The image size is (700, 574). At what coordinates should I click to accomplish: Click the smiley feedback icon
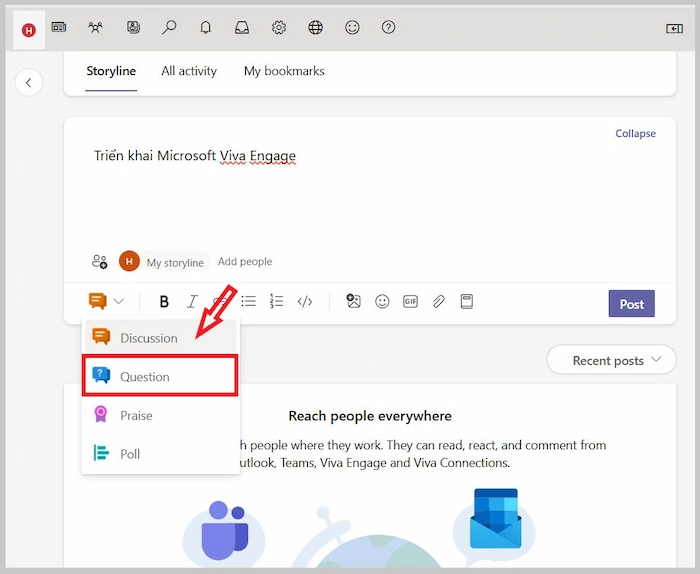pyautogui.click(x=352, y=28)
